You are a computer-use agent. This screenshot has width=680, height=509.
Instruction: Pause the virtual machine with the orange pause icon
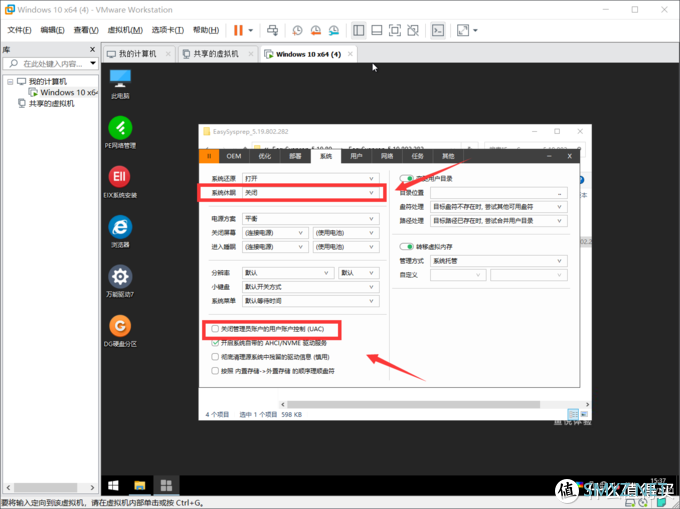tap(238, 30)
